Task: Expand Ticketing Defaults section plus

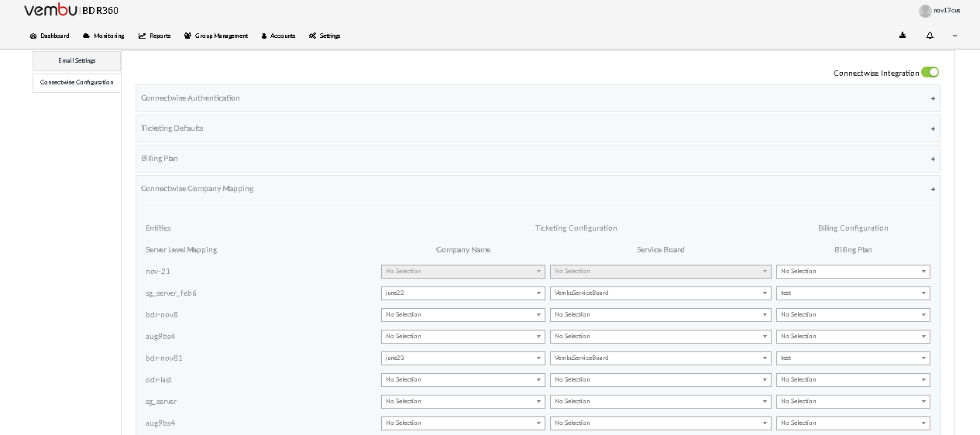Action: 933,128
